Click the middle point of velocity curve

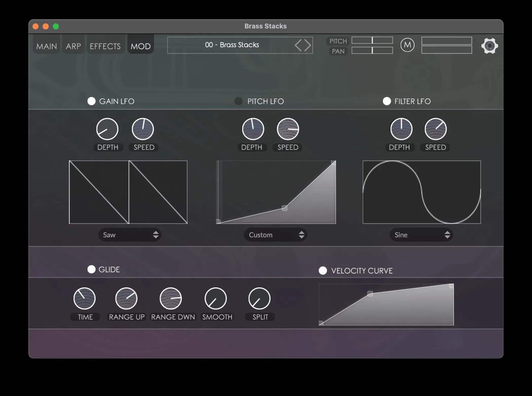(x=370, y=294)
